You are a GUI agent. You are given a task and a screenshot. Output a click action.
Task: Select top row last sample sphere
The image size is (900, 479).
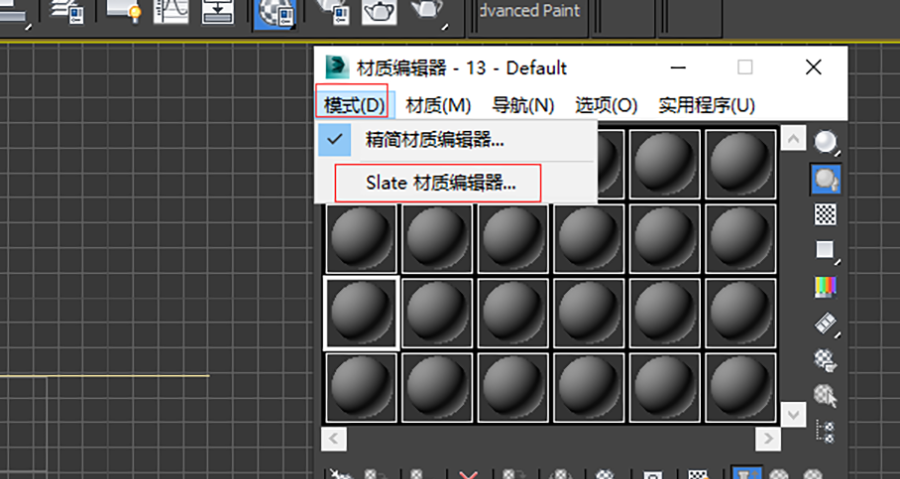[x=740, y=164]
